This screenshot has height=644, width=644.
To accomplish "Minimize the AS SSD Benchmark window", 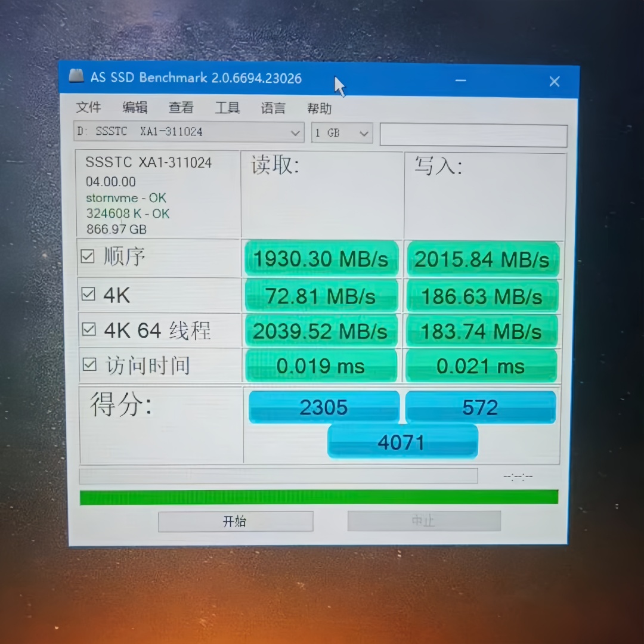I will point(461,80).
